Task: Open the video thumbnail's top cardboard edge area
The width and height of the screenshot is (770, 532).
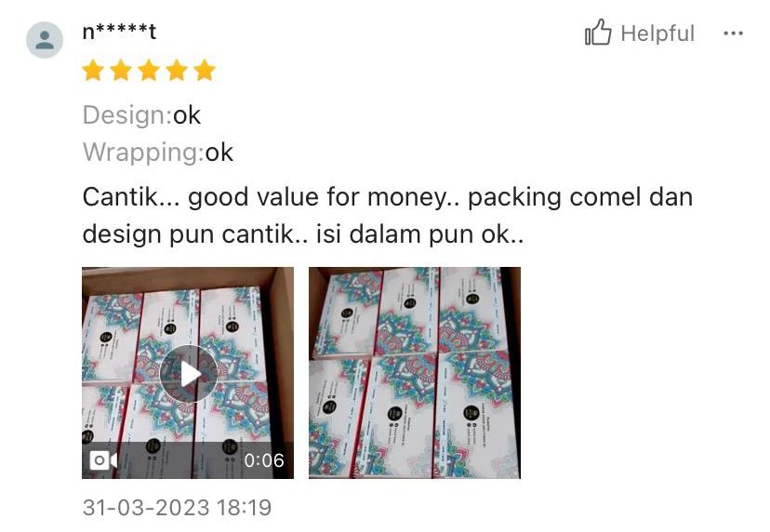Action: click(x=188, y=277)
